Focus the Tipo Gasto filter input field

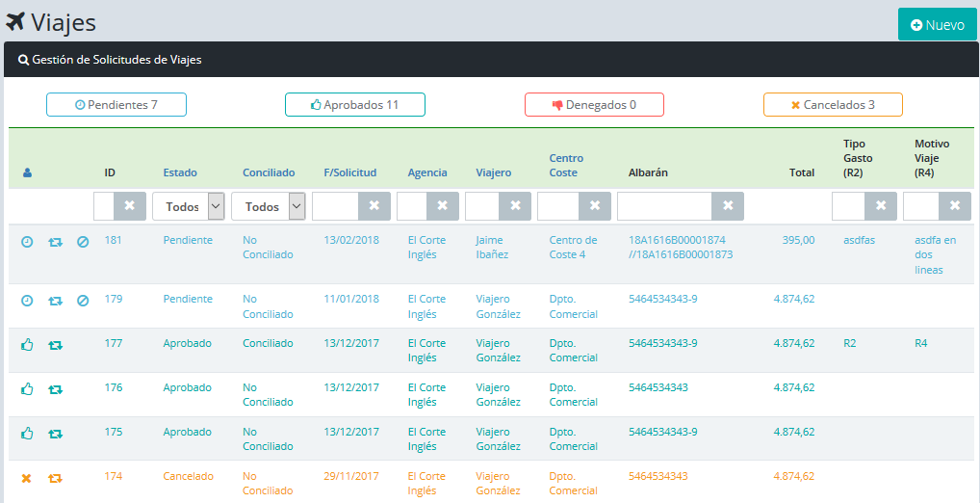click(x=848, y=206)
